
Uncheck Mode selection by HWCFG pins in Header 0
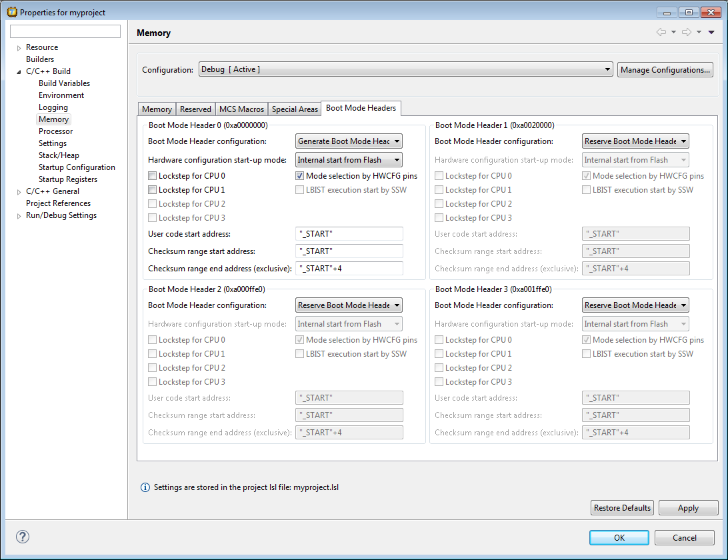coord(299,175)
